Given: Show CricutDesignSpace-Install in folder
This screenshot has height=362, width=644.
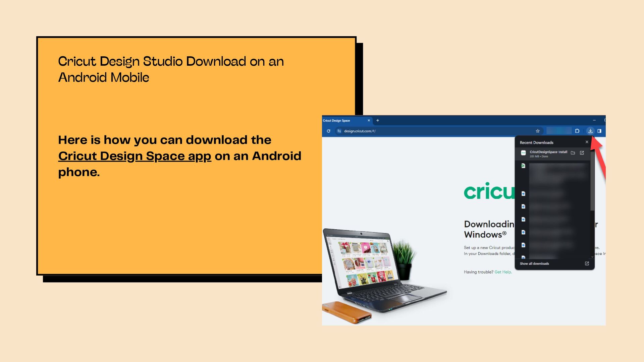Looking at the screenshot, I should click(573, 153).
